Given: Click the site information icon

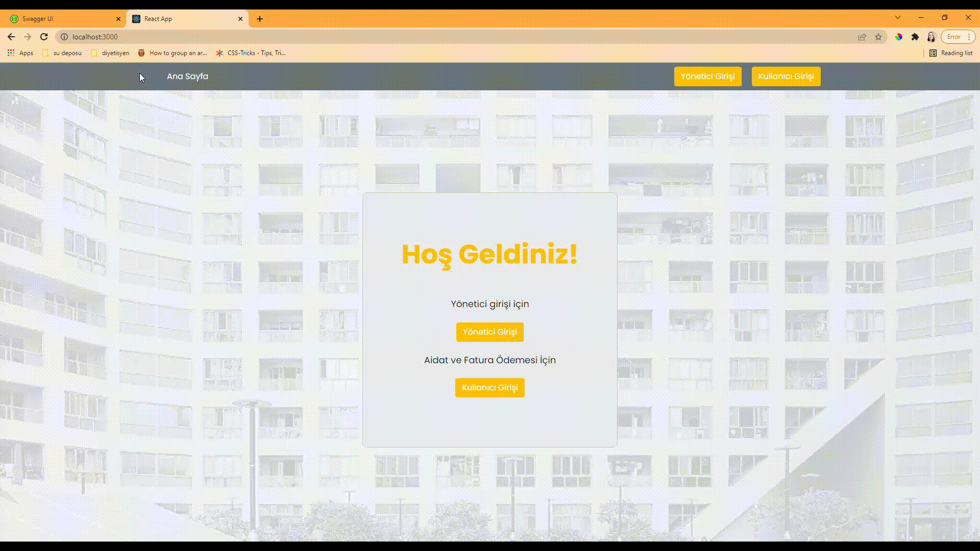Looking at the screenshot, I should [x=64, y=37].
